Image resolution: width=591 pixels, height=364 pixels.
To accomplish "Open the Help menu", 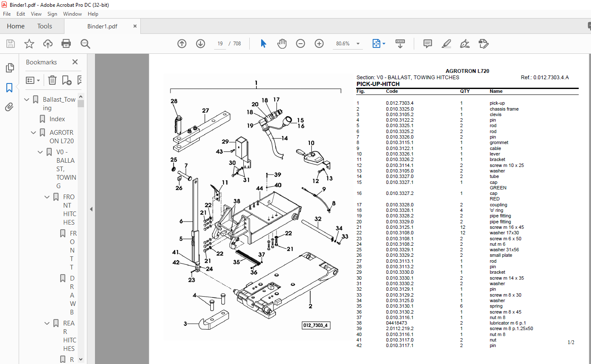I will pos(93,14).
